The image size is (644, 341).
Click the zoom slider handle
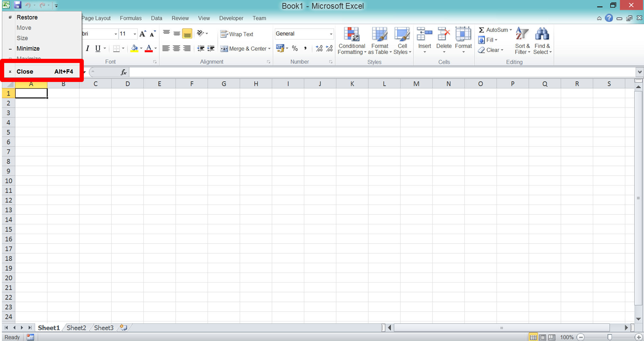pos(610,337)
